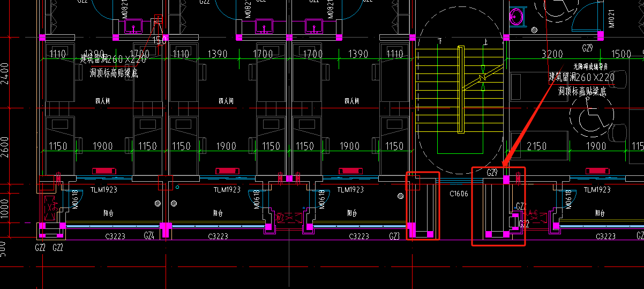Select the C1606 window label
The height and width of the screenshot is (289, 644).
[459, 194]
